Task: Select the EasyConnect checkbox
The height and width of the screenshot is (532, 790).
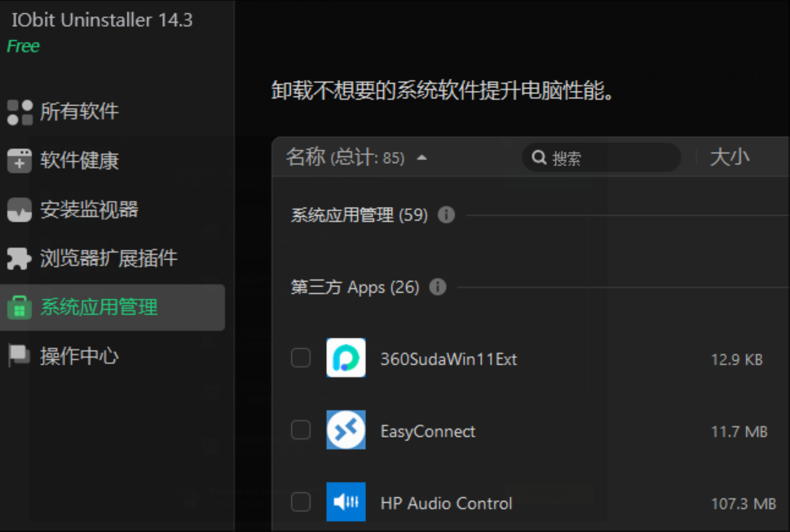Action: click(300, 430)
